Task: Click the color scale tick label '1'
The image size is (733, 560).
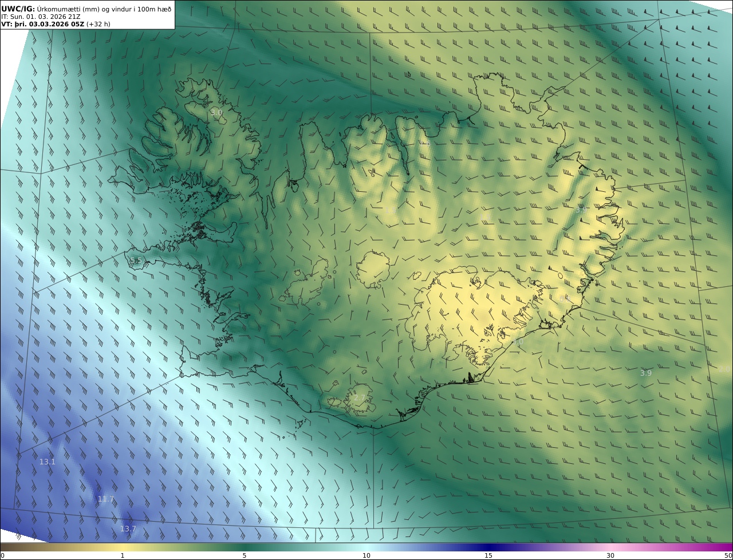Action: point(122,555)
